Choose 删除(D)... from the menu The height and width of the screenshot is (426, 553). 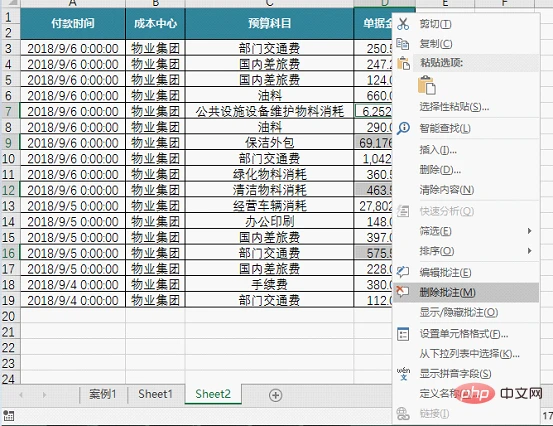pos(440,170)
